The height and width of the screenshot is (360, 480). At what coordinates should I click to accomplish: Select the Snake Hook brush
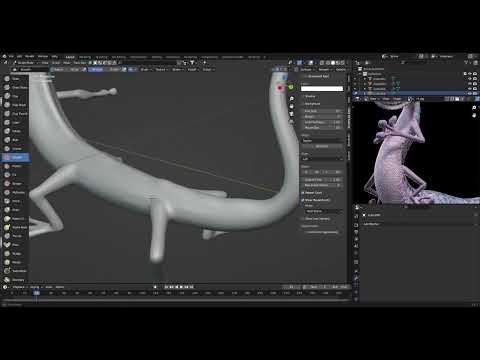[15, 227]
